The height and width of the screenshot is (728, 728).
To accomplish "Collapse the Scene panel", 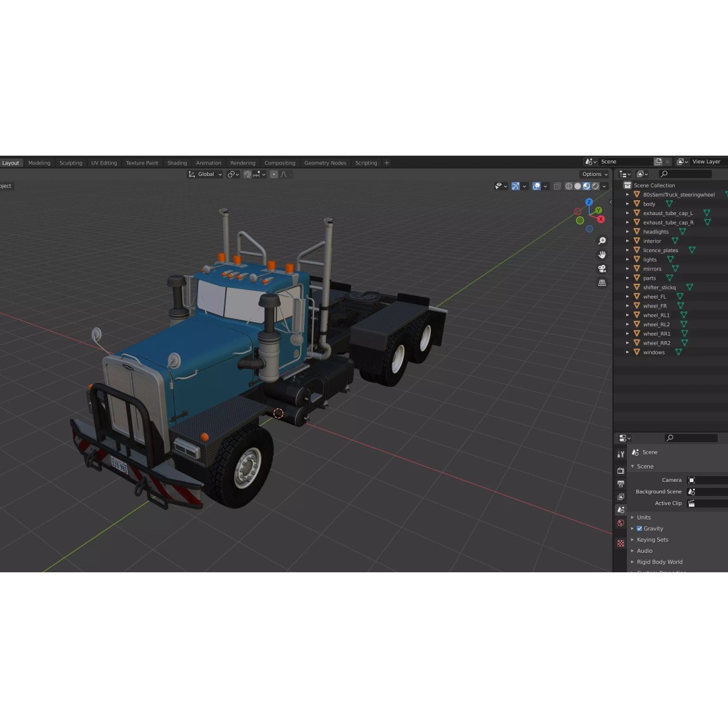I will [x=632, y=466].
